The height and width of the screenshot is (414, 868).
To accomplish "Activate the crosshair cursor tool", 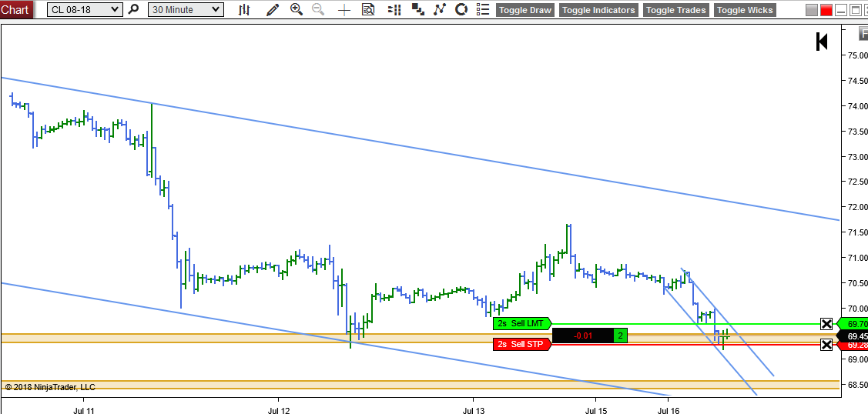I will click(344, 9).
